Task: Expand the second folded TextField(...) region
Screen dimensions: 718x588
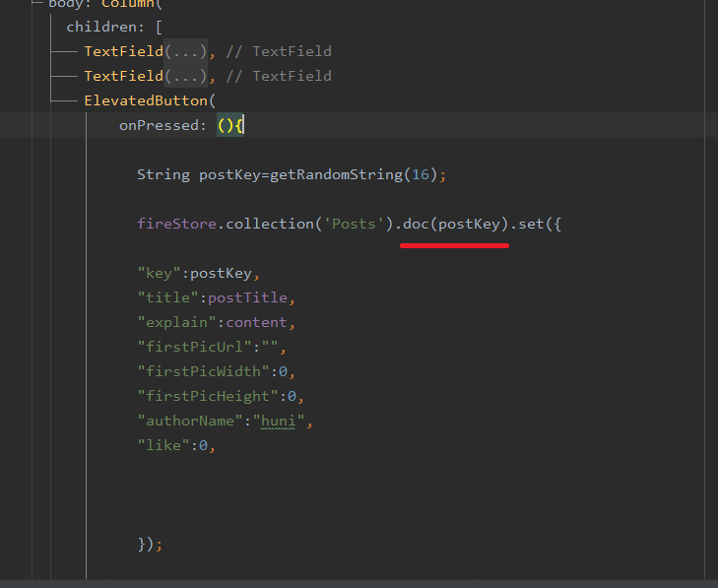Action: tap(185, 76)
